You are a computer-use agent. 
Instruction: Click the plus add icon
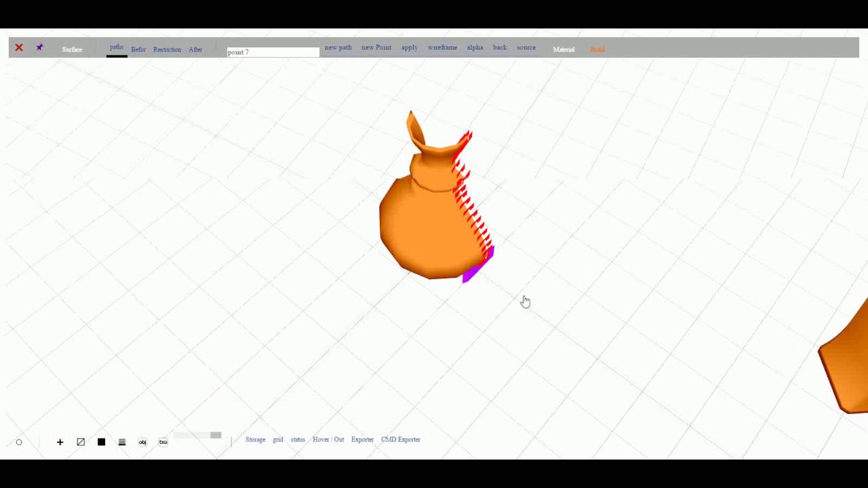click(x=60, y=442)
